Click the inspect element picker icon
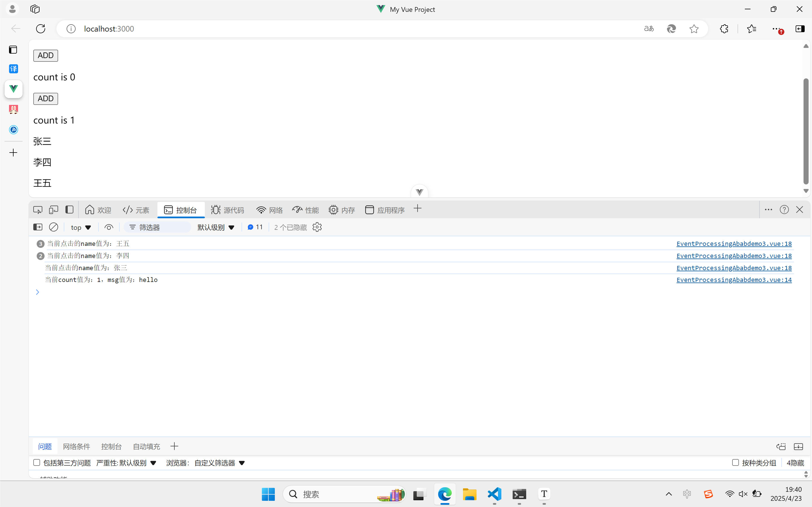Screen dimensions: 812x507 click(38, 210)
